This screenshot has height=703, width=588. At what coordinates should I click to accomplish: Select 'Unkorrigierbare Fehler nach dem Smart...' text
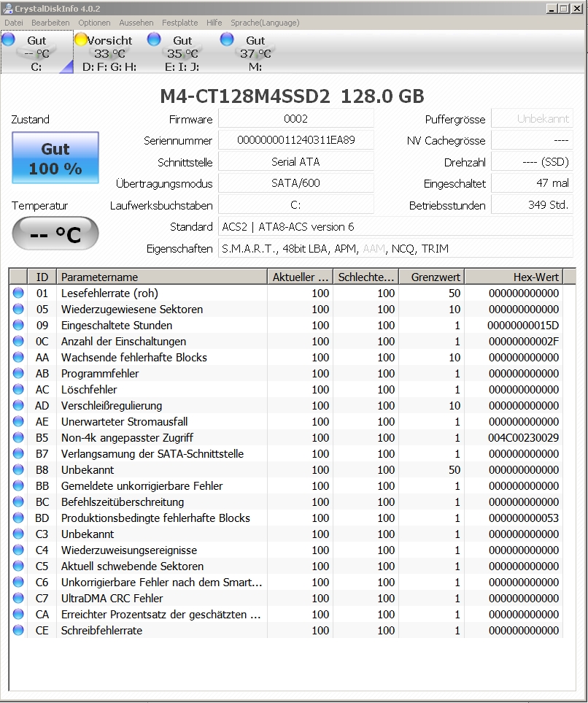point(161,583)
